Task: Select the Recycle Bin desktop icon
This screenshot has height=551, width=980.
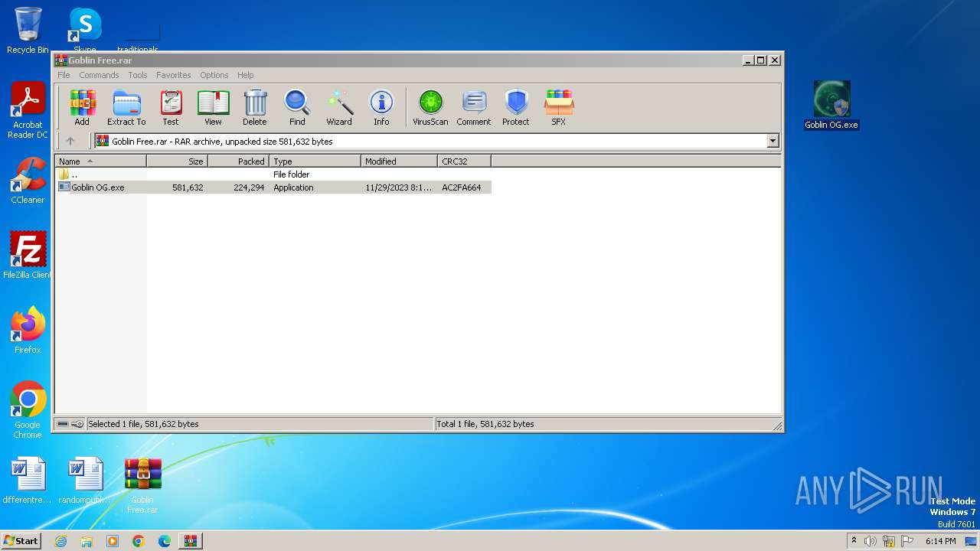Action: pos(28,31)
